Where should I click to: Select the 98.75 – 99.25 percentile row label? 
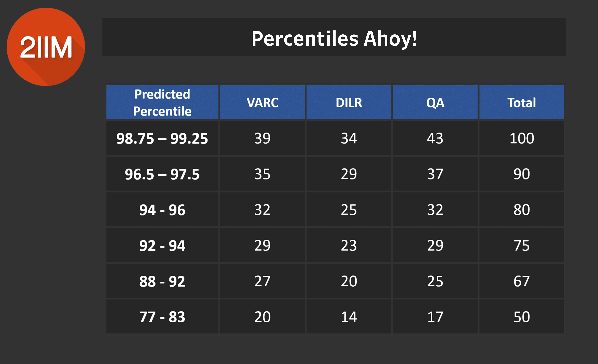click(x=162, y=138)
